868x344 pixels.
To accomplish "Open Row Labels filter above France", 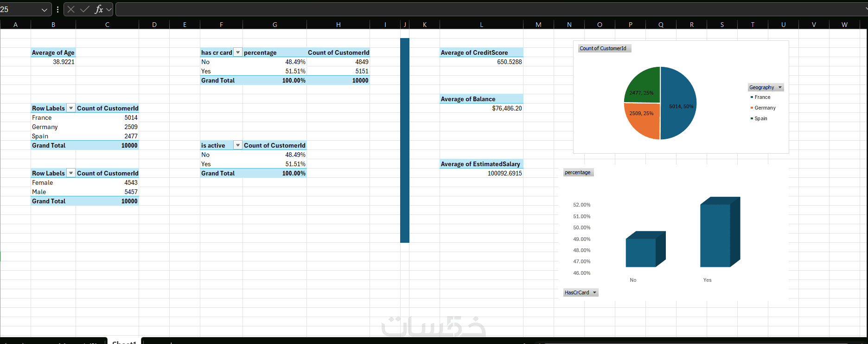I will pyautogui.click(x=71, y=108).
